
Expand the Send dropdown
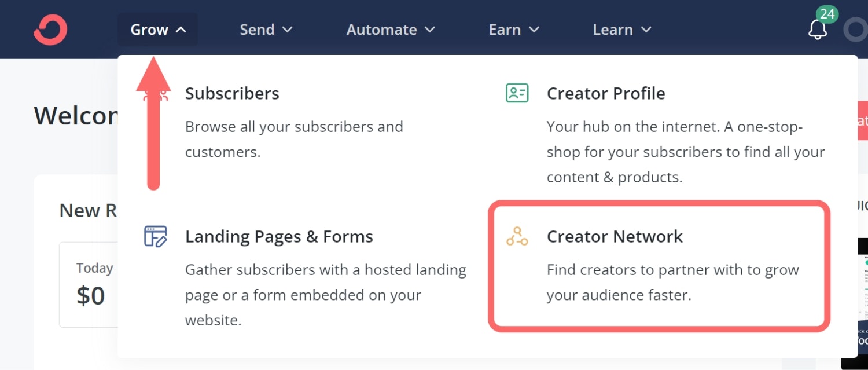click(266, 30)
